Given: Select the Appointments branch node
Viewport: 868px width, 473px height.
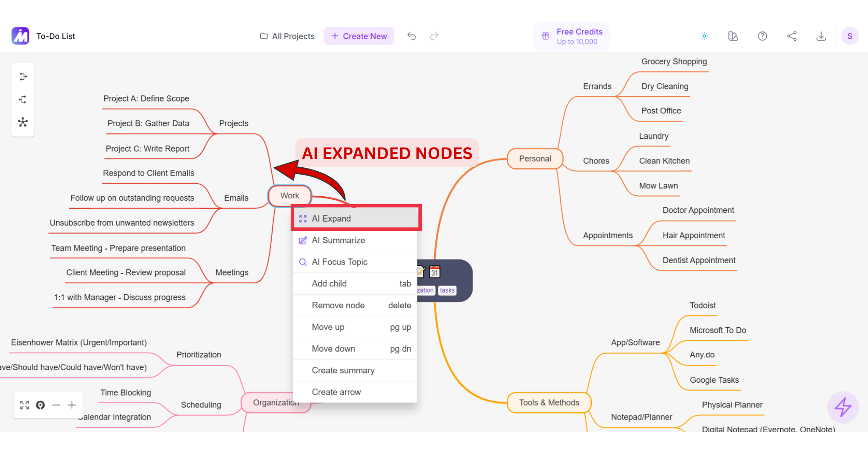Looking at the screenshot, I should coord(608,235).
